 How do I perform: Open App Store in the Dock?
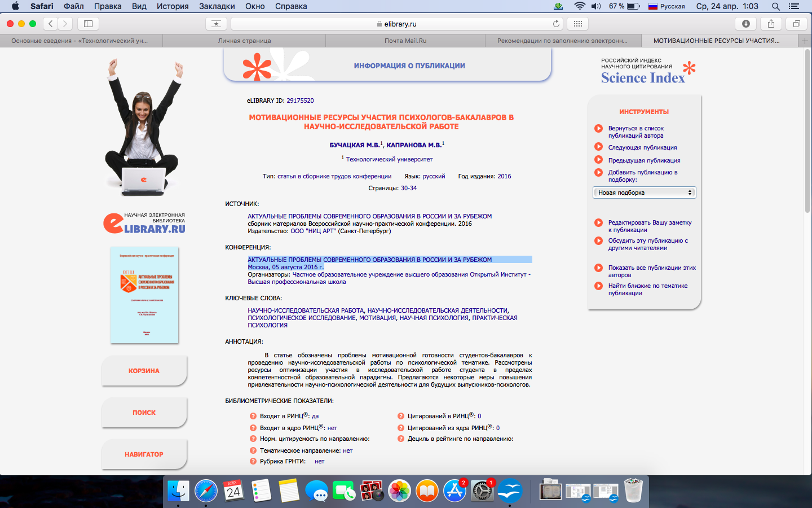pyautogui.click(x=454, y=491)
